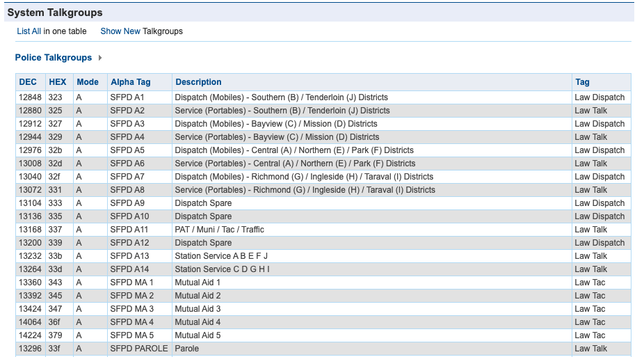
Task: Select Law Tac tag in SFPD MA 1 row
Action: [x=590, y=283]
